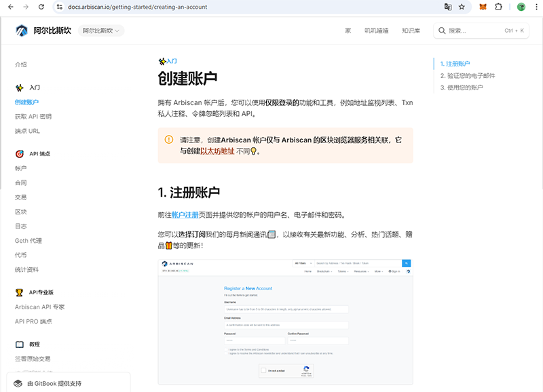Click the Arbiscan logo icon in header

coord(22,31)
